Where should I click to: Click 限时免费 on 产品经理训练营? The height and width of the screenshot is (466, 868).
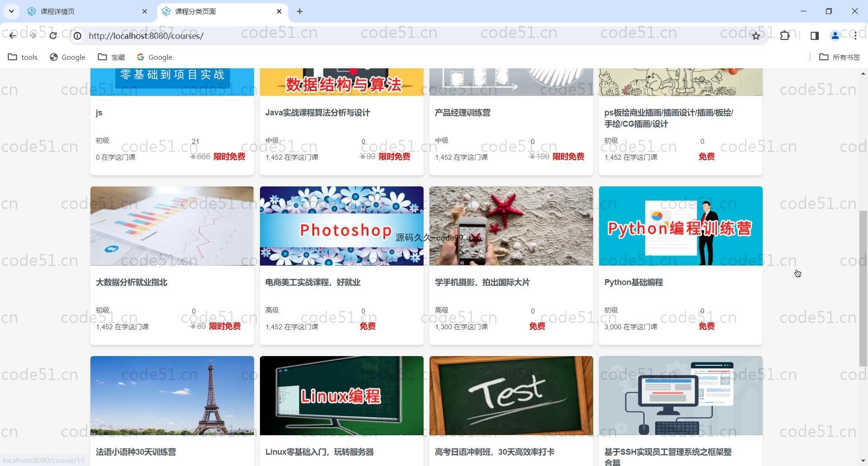568,157
